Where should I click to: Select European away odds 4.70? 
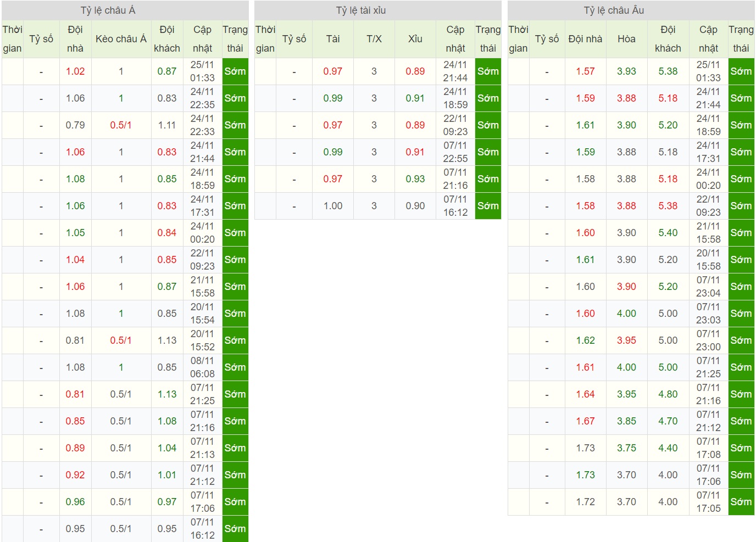(668, 421)
